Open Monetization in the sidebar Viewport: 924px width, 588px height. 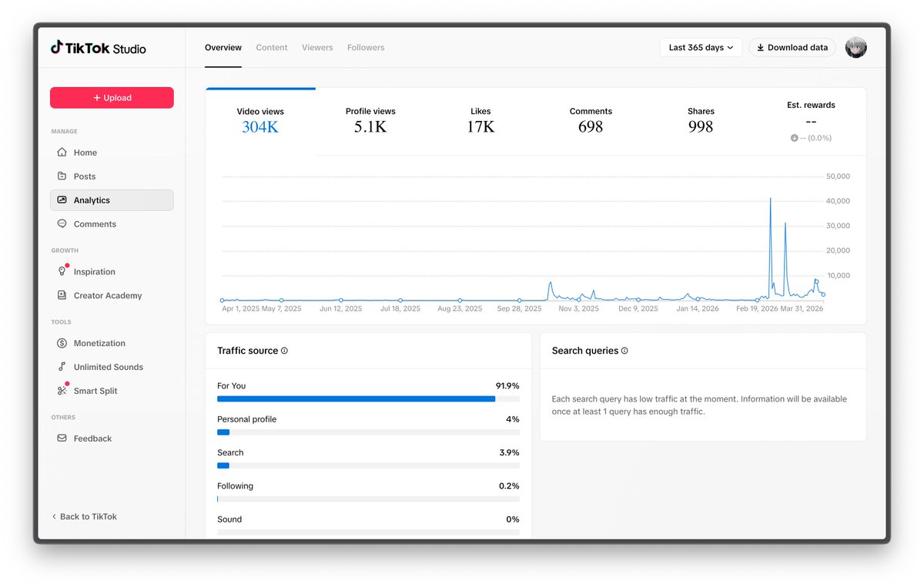(112, 344)
